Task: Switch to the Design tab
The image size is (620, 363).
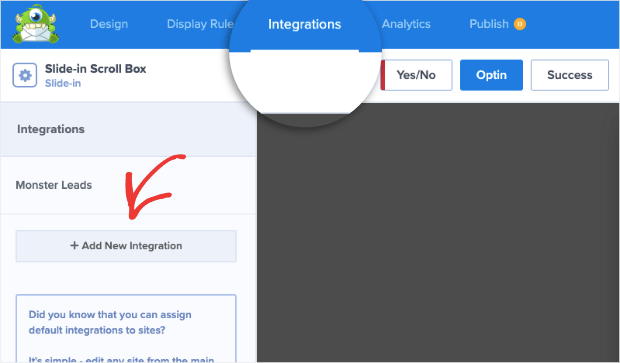Action: (x=109, y=24)
